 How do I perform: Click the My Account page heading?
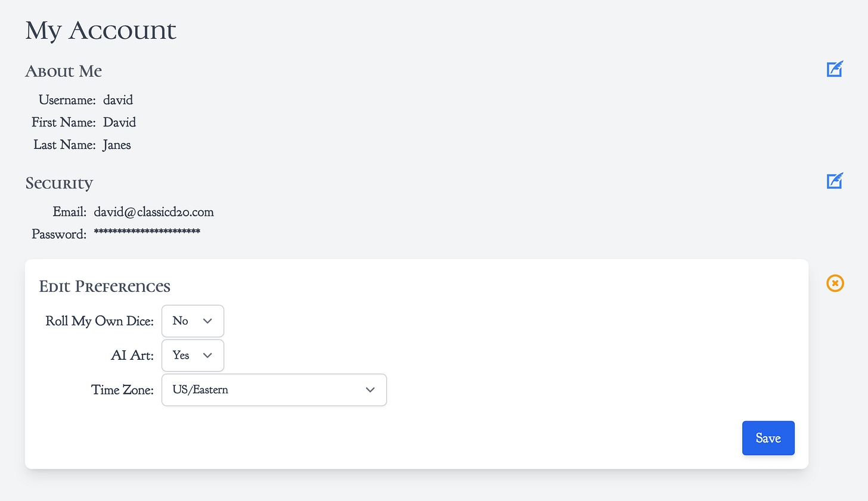click(x=101, y=30)
